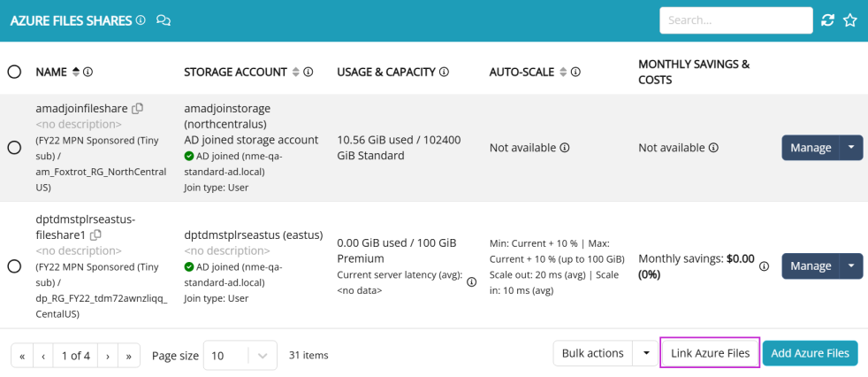Show info for Storage Account column
Viewport: 868px width, 377px height.
(x=308, y=72)
